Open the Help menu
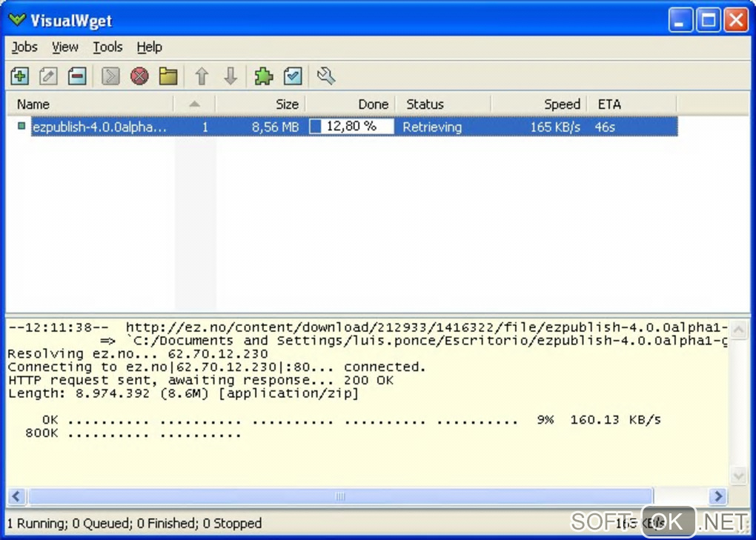Screen dimensions: 756x540 (x=150, y=47)
